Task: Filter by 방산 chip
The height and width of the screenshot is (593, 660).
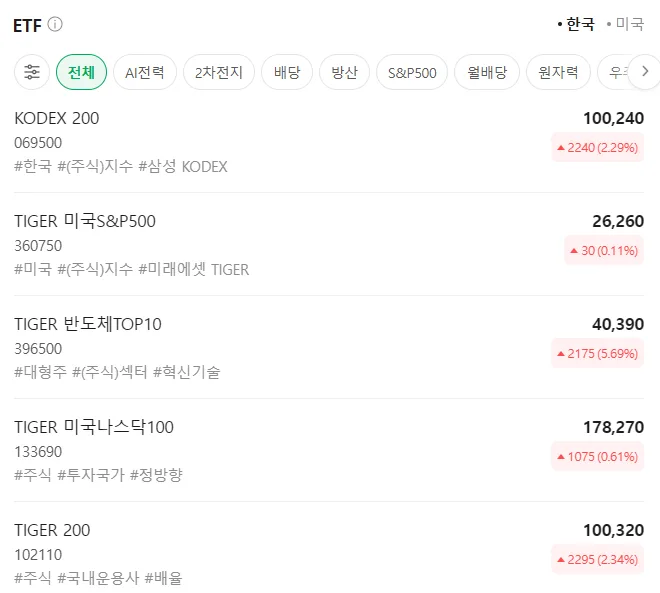Action: click(x=344, y=72)
